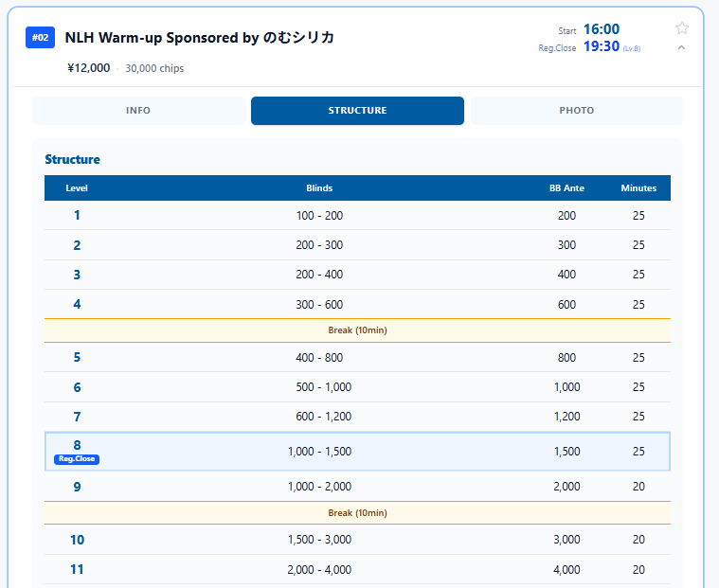Click the Minutes column header
The image size is (719, 588).
tap(638, 188)
